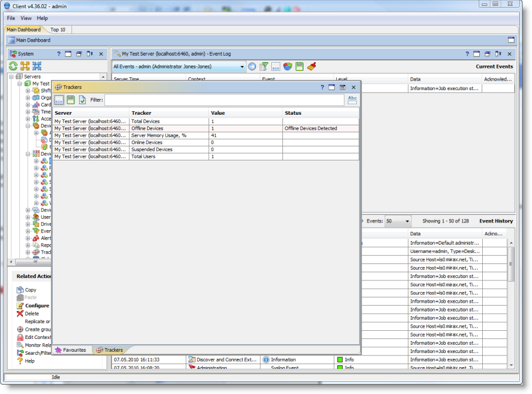Click the green save icon in Trackers toolbar
Screen dimensions: 532x394
point(71,100)
